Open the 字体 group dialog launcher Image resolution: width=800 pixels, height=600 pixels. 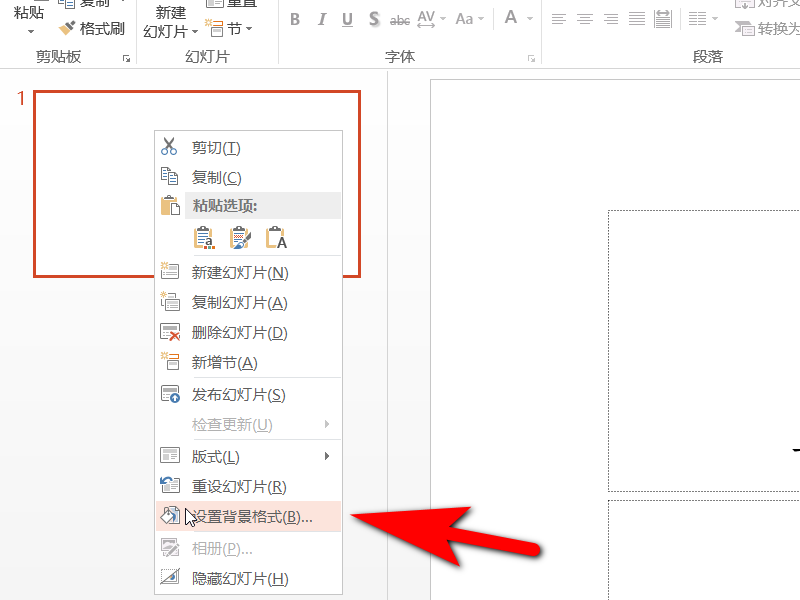(x=531, y=60)
